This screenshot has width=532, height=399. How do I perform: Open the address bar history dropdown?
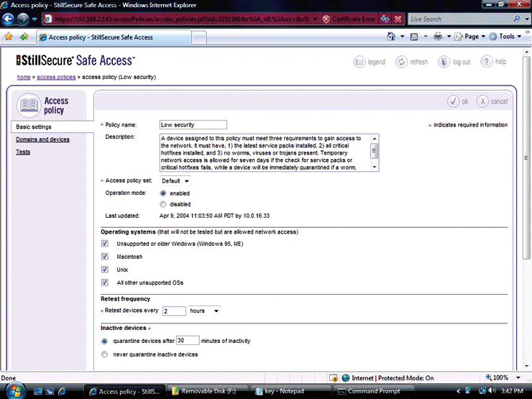coord(315,19)
